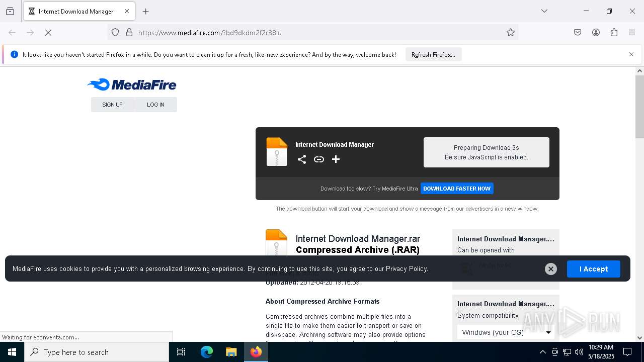Open tracking protection shield icon
Image resolution: width=644 pixels, height=362 pixels.
pyautogui.click(x=115, y=33)
